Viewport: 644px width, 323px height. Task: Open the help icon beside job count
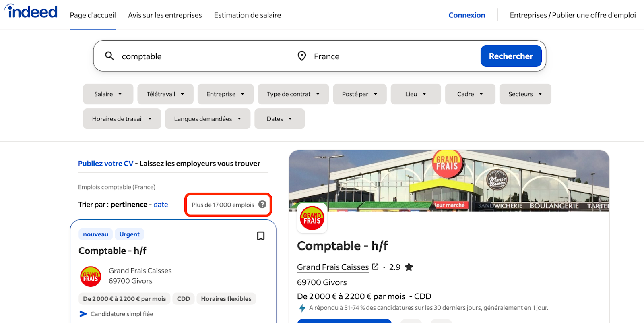click(262, 204)
